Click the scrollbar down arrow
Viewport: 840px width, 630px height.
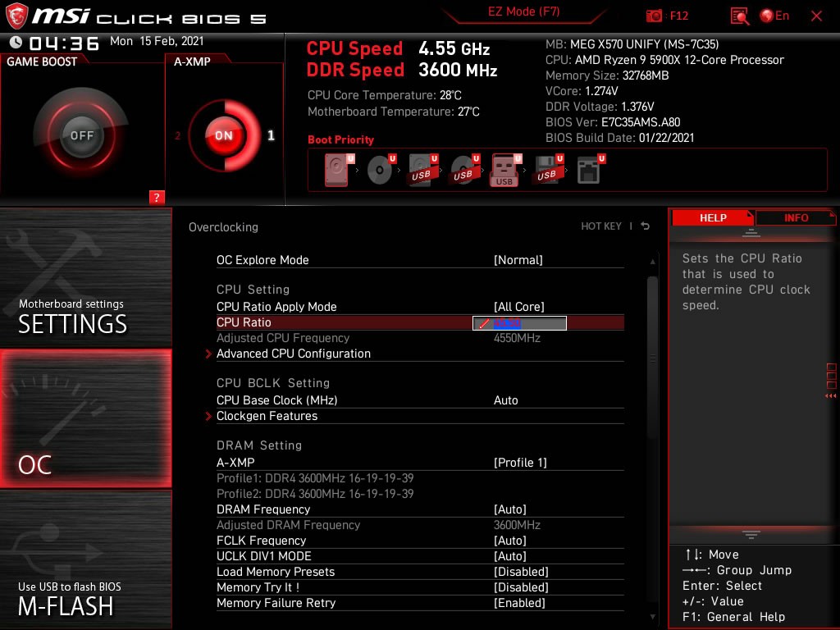coord(652,617)
